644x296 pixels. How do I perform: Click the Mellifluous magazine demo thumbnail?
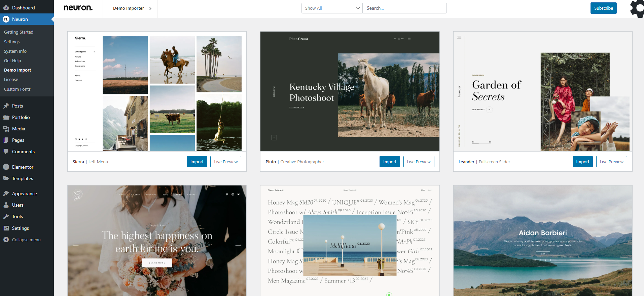350,241
